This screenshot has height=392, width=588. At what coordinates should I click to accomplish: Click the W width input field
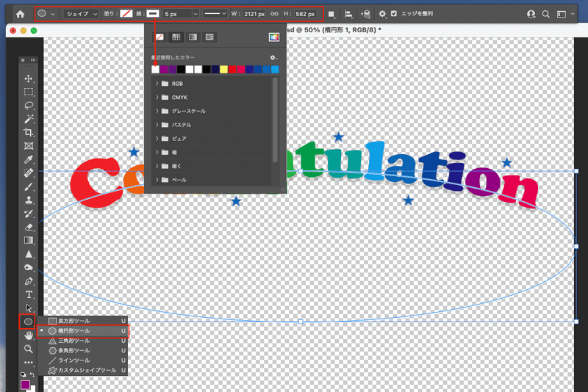pos(254,14)
